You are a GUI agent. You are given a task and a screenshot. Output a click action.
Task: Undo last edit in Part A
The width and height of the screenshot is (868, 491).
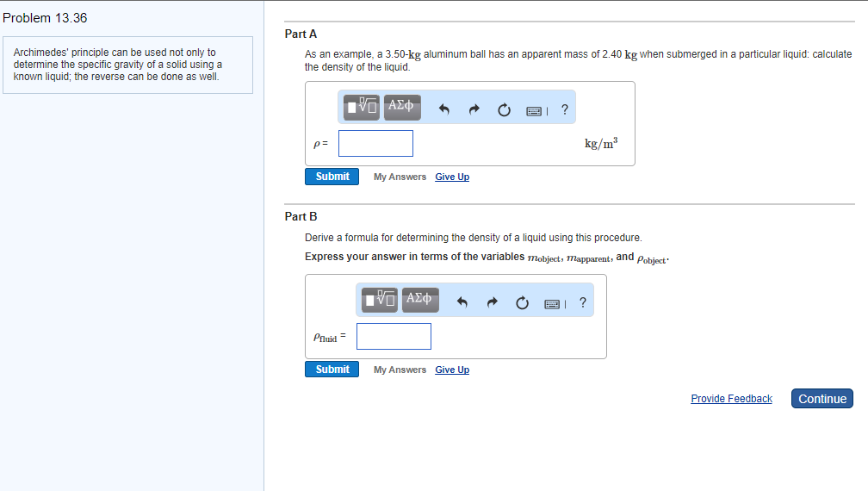pyautogui.click(x=444, y=109)
